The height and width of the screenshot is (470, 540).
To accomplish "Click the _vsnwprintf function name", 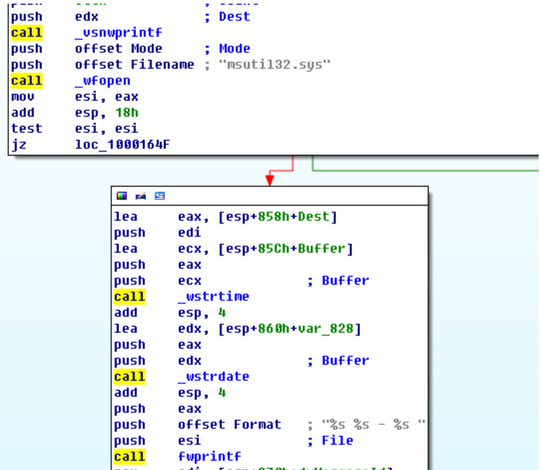I will pyautogui.click(x=118, y=33).
